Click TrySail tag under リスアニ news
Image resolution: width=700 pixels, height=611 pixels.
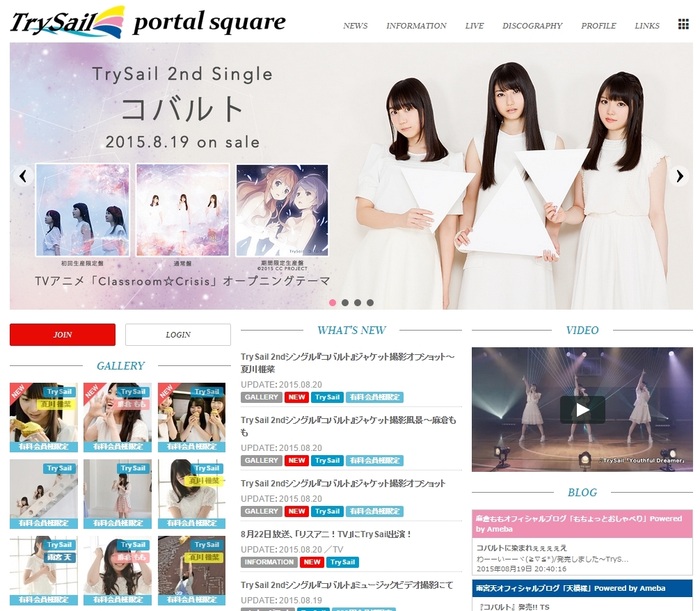342,562
